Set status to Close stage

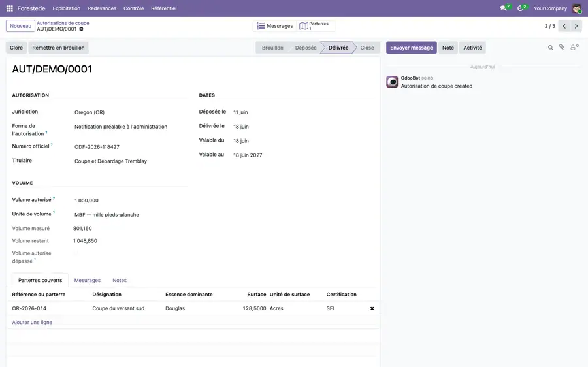[367, 48]
